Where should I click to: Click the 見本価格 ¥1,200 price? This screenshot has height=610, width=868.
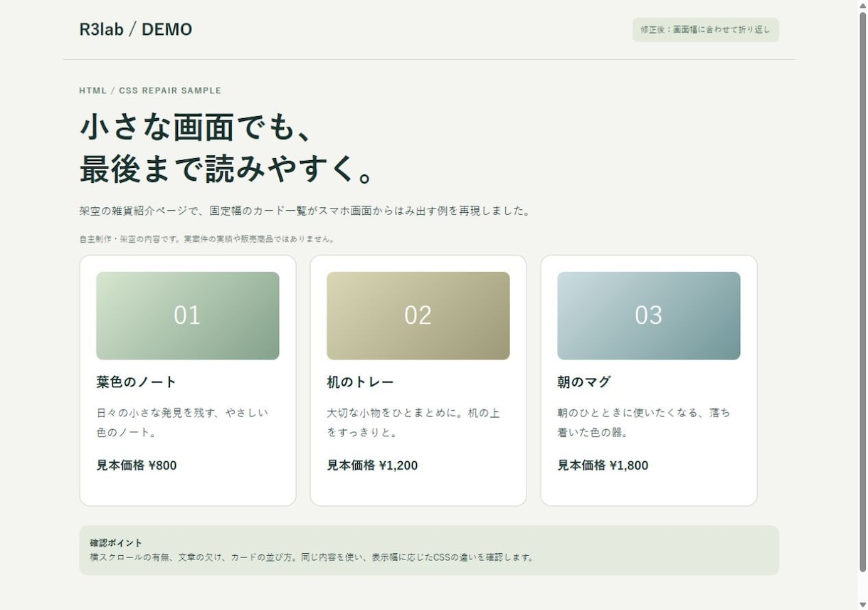point(372,466)
